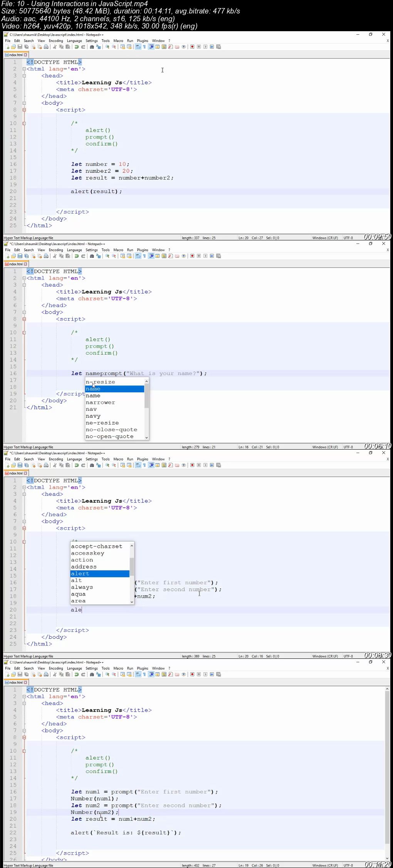Image resolution: width=393 pixels, height=868 pixels.
Task: Click scrollbar thumb of second frame autocomplete list
Action: [146, 396]
